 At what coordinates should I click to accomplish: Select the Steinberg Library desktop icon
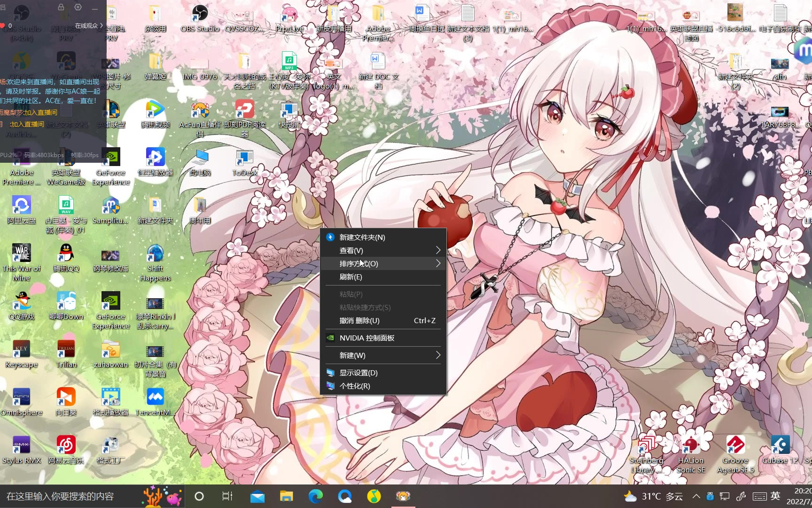tap(646, 455)
